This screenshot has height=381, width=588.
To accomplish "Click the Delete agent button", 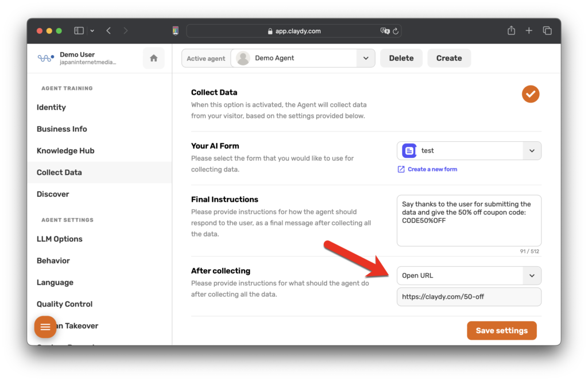I will (401, 58).
